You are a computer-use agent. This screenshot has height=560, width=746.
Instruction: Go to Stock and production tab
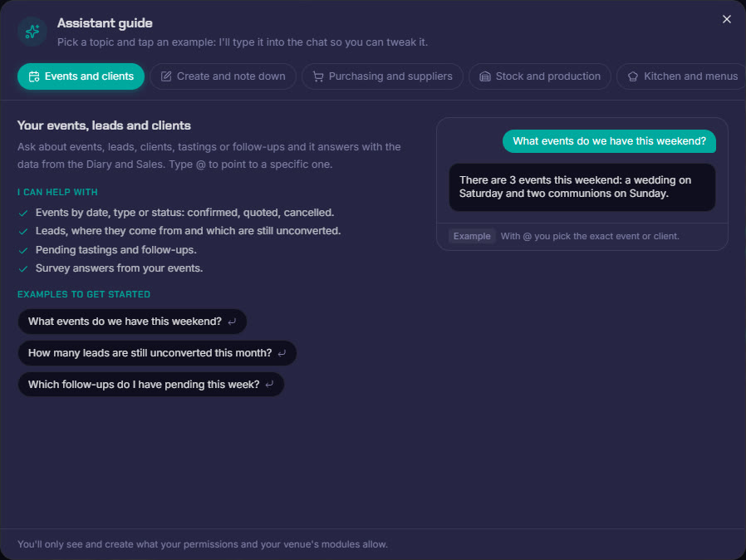[539, 76]
